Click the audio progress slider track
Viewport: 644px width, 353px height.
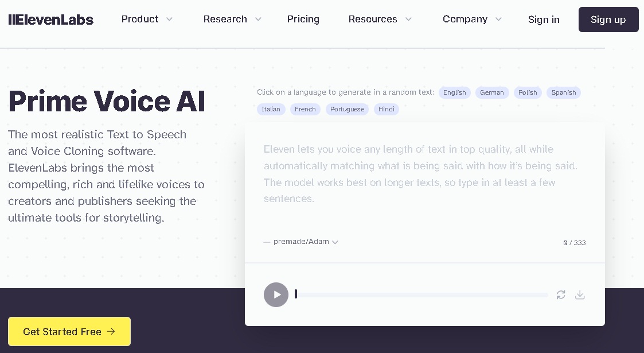pos(421,294)
